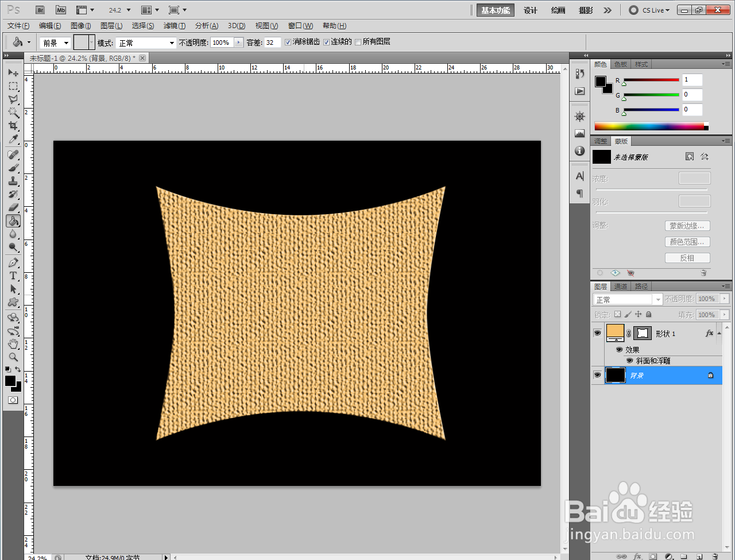Select the Eyedropper tool
Image resolution: width=735 pixels, height=560 pixels.
(x=13, y=140)
